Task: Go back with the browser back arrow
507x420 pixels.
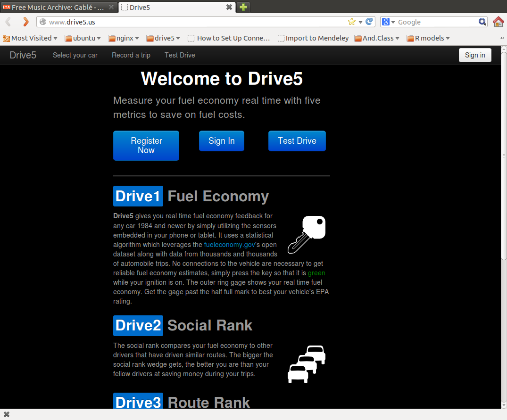Action: pos(8,22)
